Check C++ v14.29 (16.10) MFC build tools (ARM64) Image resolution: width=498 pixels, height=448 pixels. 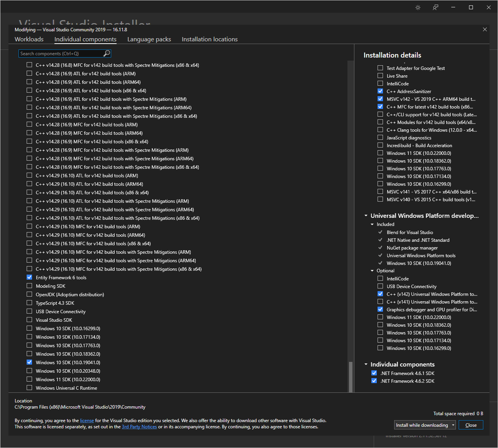pyautogui.click(x=29, y=235)
